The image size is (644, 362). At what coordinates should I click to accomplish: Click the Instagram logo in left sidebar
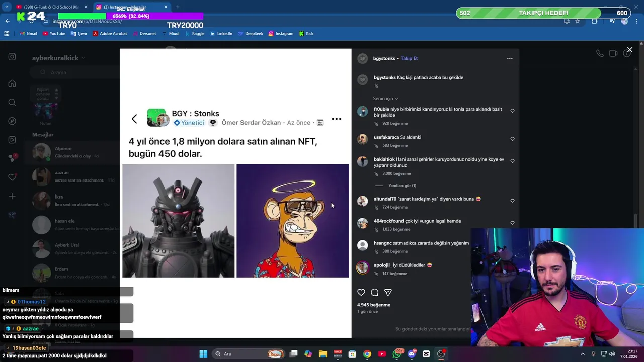click(12, 57)
